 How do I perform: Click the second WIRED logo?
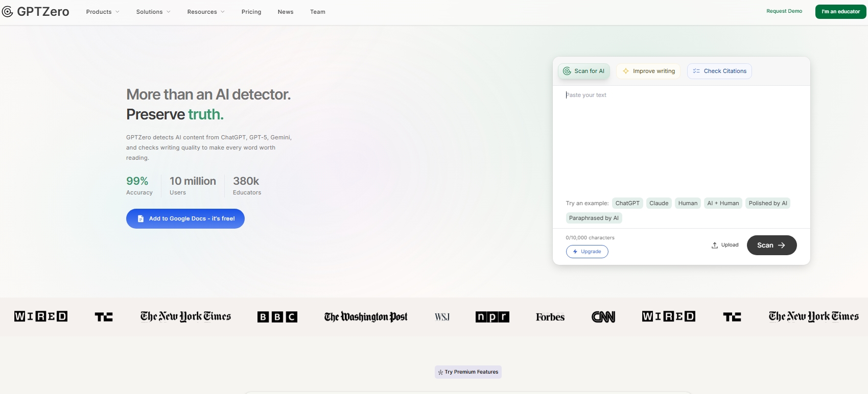(x=669, y=316)
